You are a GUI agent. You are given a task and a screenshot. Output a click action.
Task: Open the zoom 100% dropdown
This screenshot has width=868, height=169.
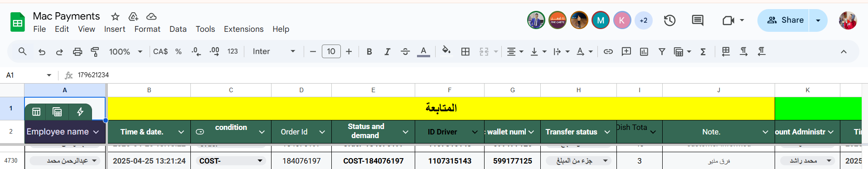click(x=126, y=52)
